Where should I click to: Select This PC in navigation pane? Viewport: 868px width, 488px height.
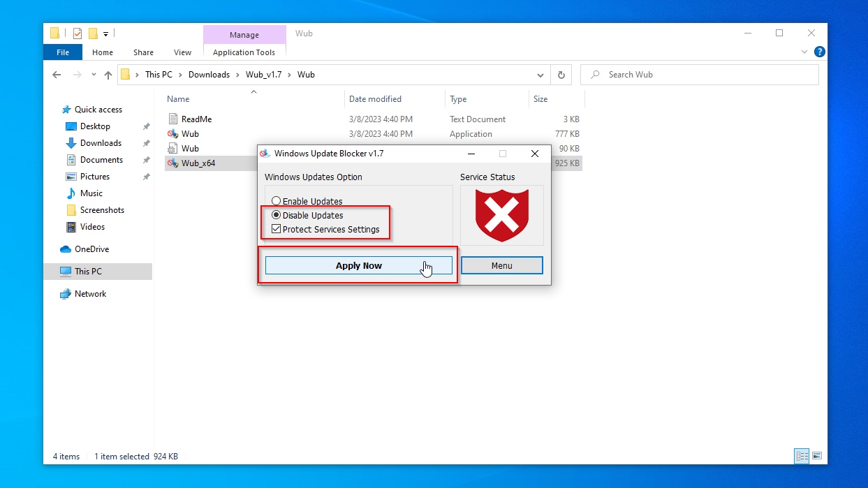click(x=88, y=272)
